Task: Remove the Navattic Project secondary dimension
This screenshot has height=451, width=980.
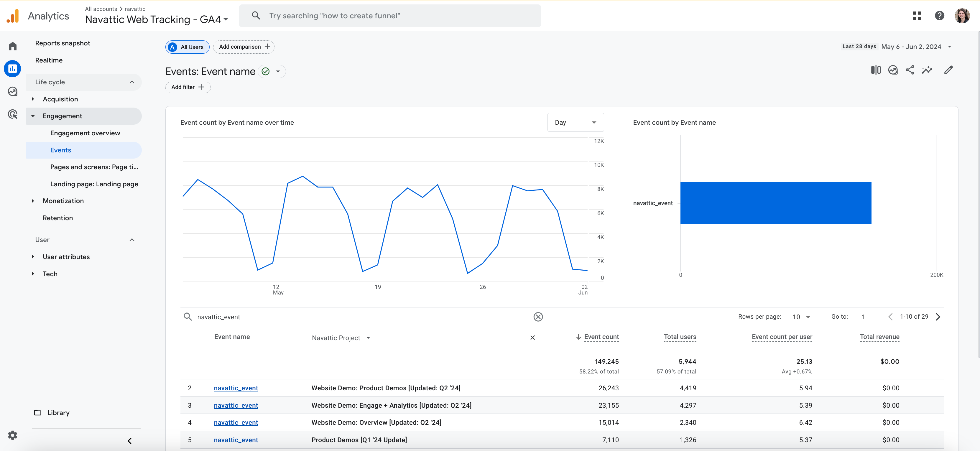Action: click(533, 338)
